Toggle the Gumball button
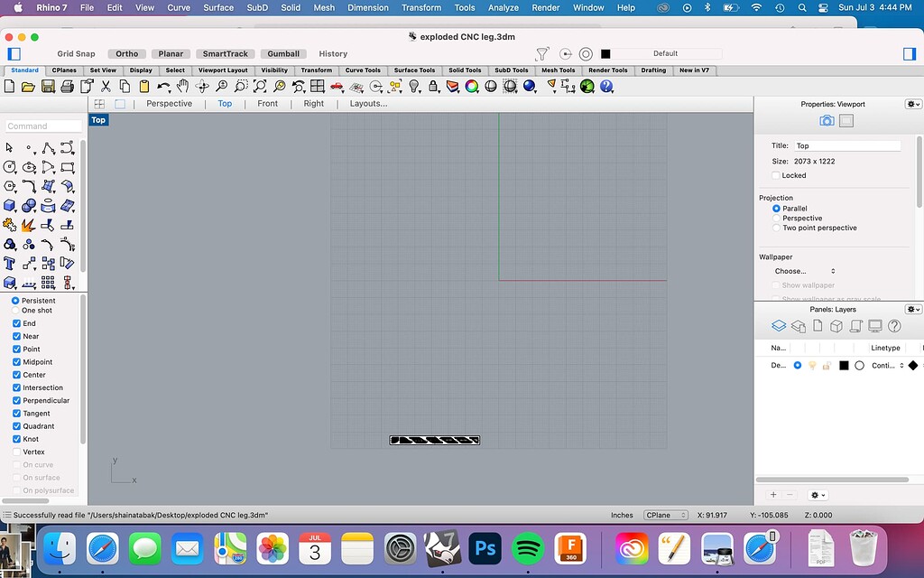The width and height of the screenshot is (924, 578). pos(283,53)
